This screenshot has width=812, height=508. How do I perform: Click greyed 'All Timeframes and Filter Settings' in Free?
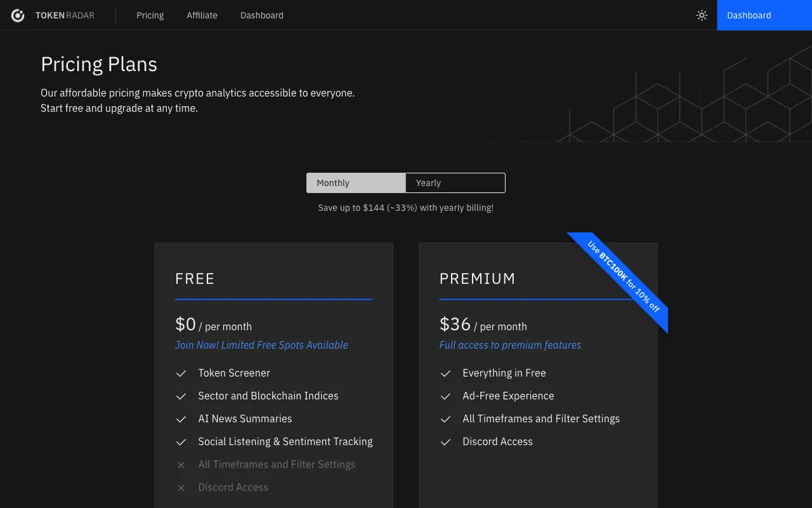pos(277,464)
